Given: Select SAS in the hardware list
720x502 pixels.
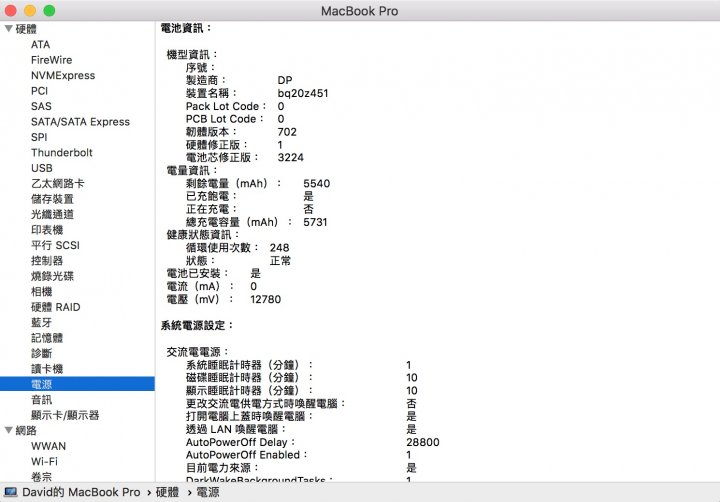Looking at the screenshot, I should point(41,106).
